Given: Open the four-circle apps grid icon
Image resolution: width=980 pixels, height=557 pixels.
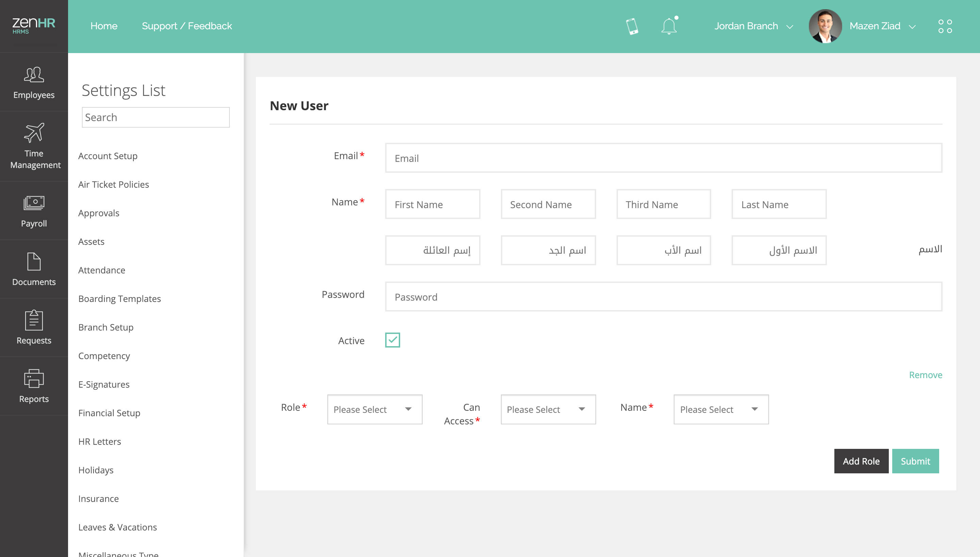Looking at the screenshot, I should coord(945,27).
